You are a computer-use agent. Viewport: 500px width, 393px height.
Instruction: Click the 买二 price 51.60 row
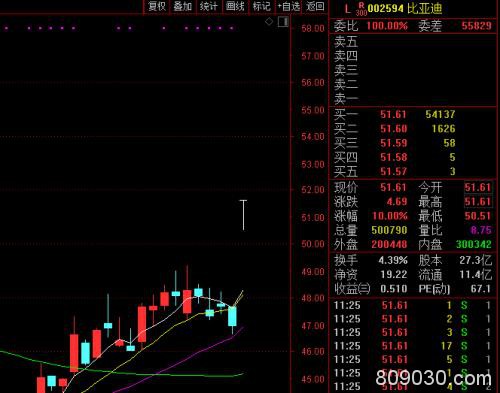[413, 129]
